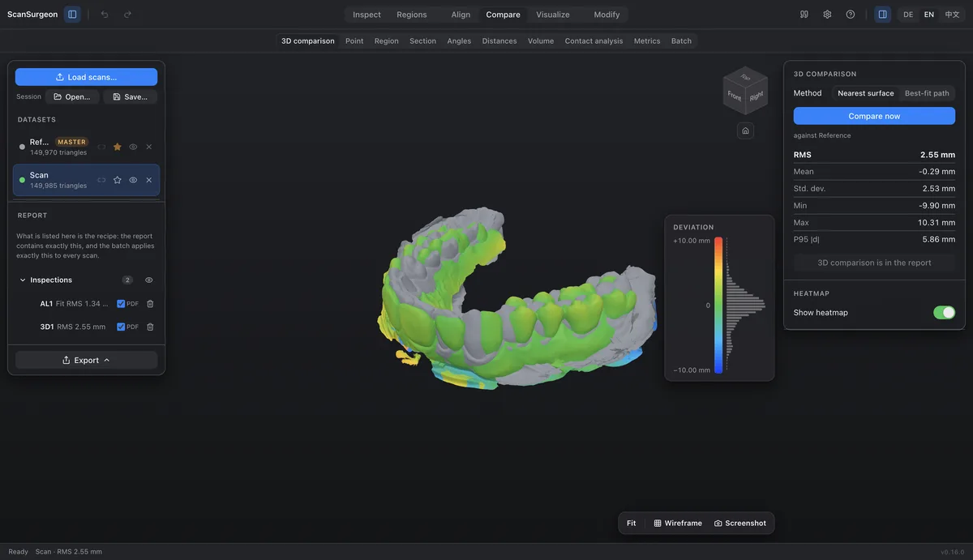Select the Nearest surface method
Image resolution: width=973 pixels, height=560 pixels.
pyautogui.click(x=866, y=93)
